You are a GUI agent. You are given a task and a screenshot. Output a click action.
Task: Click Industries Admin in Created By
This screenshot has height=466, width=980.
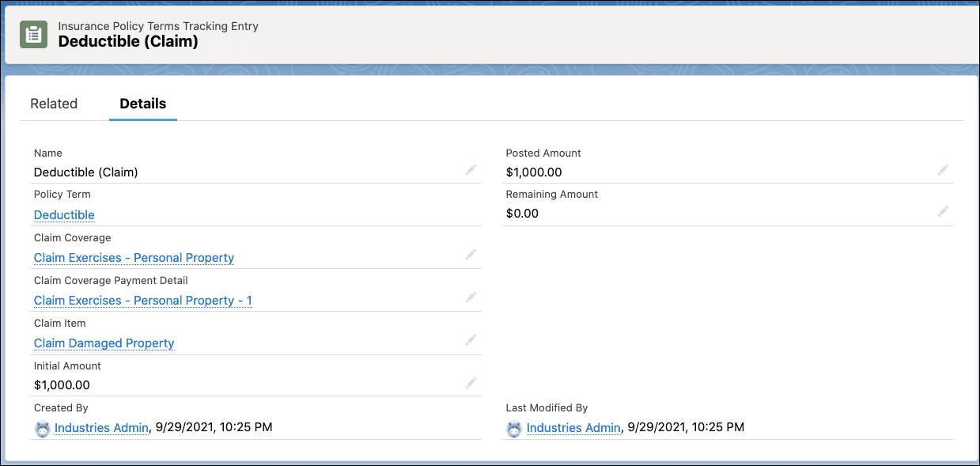[101, 427]
